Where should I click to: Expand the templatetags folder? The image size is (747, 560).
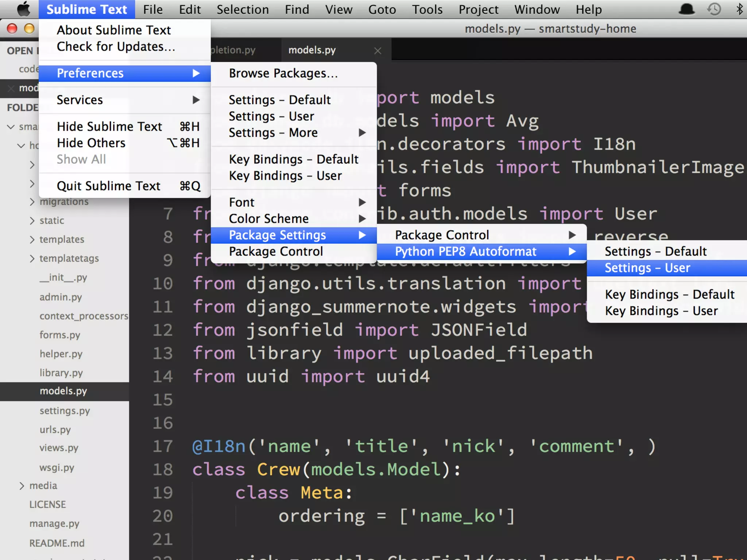[32, 258]
